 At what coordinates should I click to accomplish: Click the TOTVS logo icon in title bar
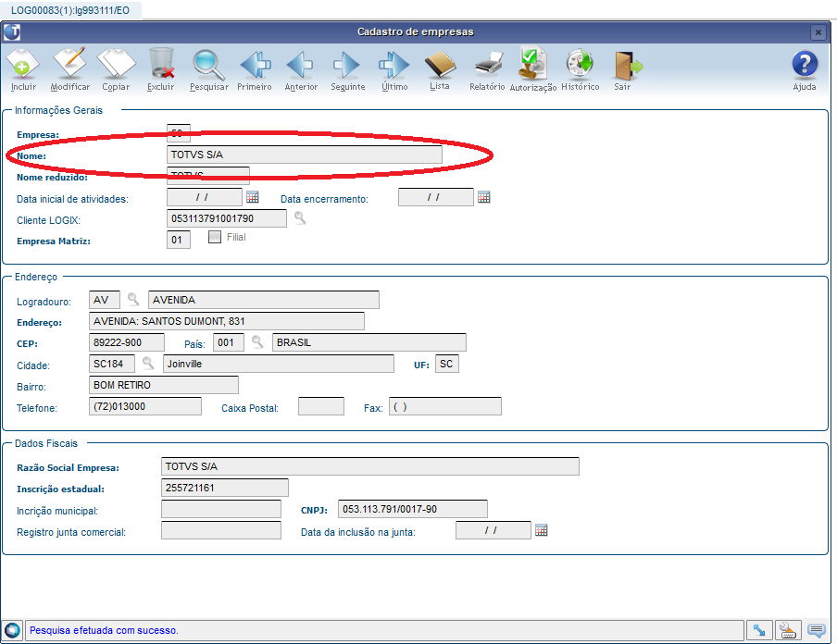coord(12,32)
